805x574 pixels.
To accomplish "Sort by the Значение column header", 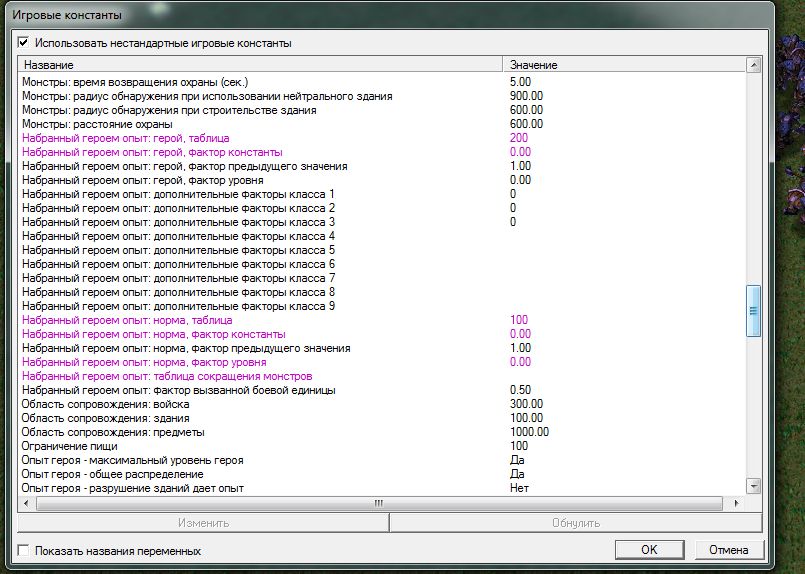I will click(624, 65).
